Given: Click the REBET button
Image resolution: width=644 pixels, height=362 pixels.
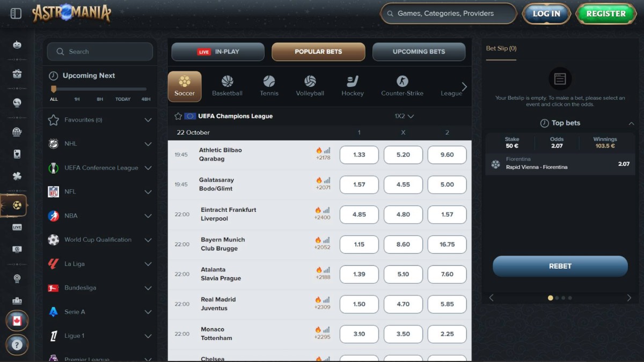Looking at the screenshot, I should tap(560, 266).
